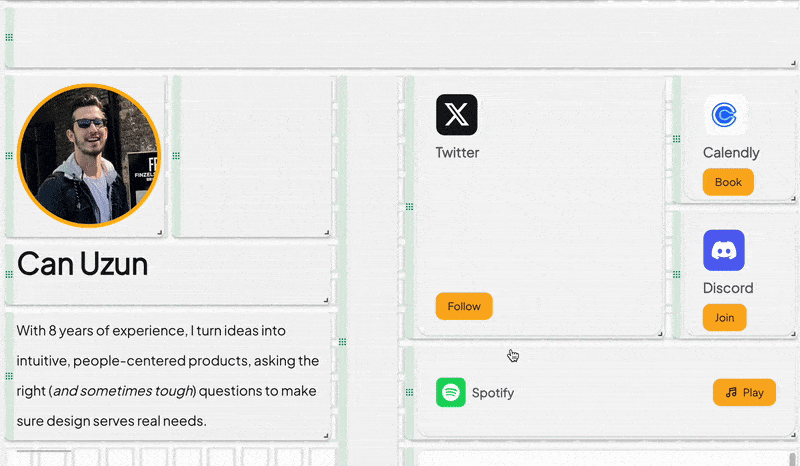The width and height of the screenshot is (800, 466).
Task: Click drag handle of the Can Uzun block
Action: [9, 275]
